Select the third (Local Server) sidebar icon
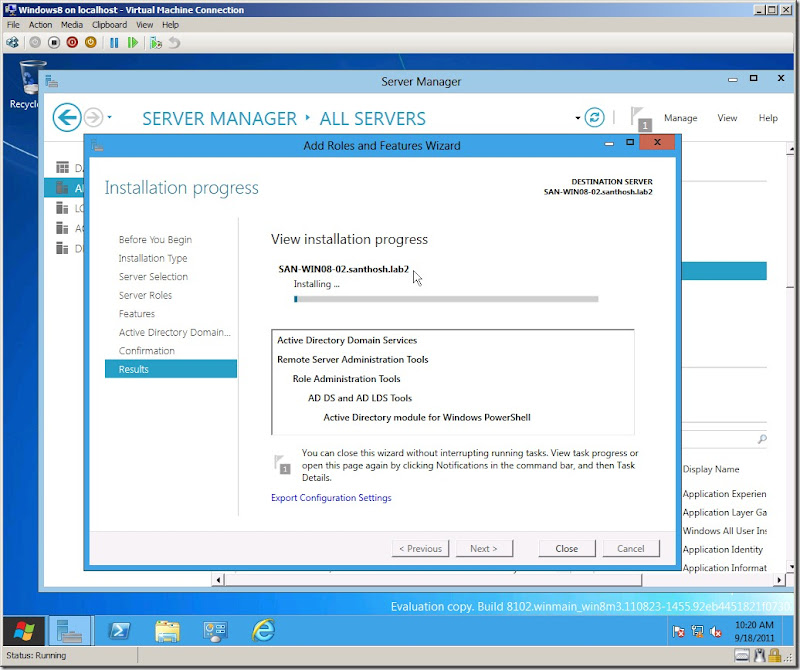This screenshot has width=800, height=670. (62, 208)
